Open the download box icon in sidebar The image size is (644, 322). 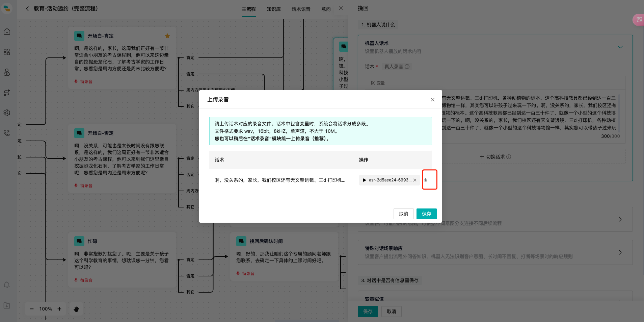(x=7, y=305)
